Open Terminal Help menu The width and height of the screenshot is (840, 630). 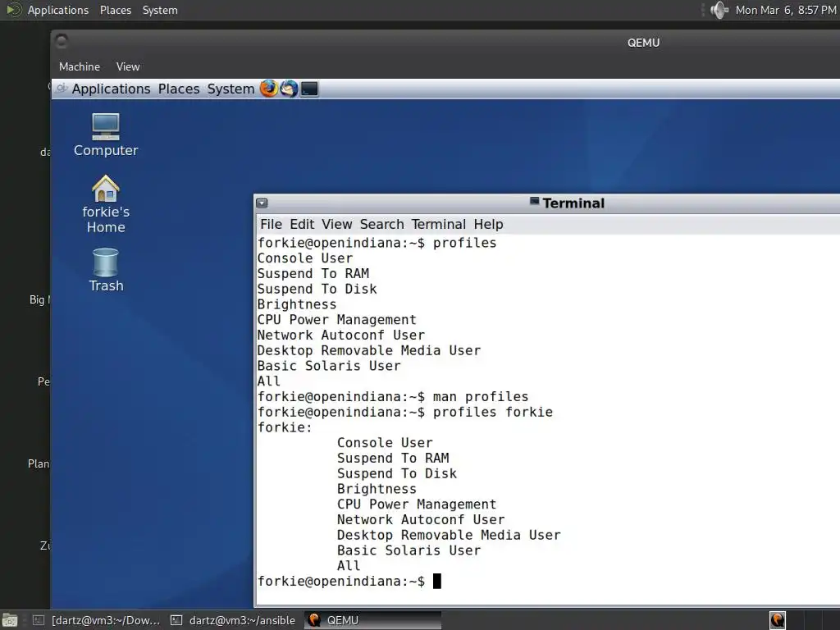click(x=488, y=224)
